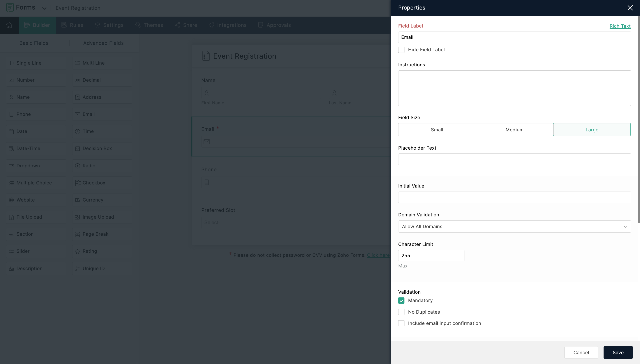The width and height of the screenshot is (640, 364).
Task: Switch to the Rules tab
Action: coord(76,25)
